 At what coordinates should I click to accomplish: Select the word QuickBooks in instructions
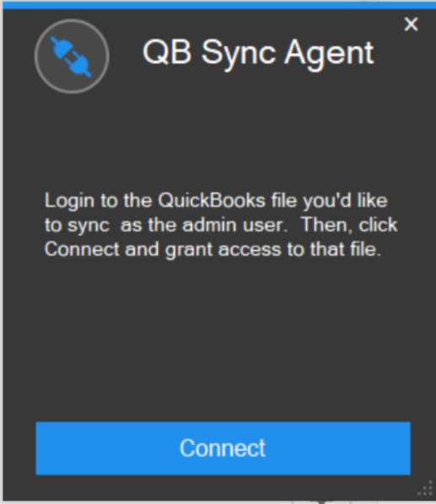[212, 201]
